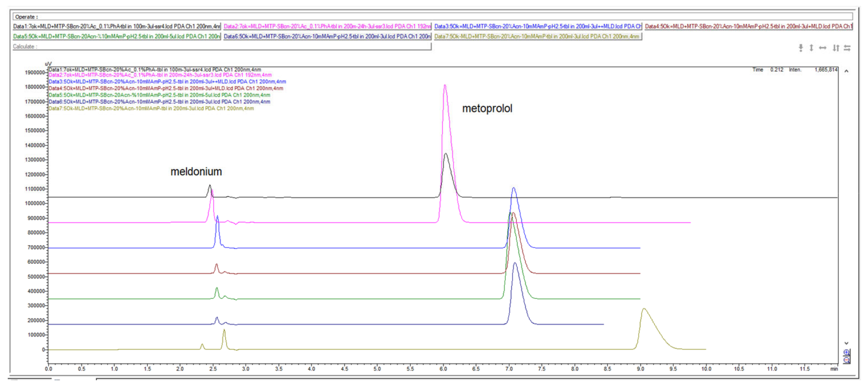Click the horizontal expand arrows icon
868x389 pixels.
point(823,48)
